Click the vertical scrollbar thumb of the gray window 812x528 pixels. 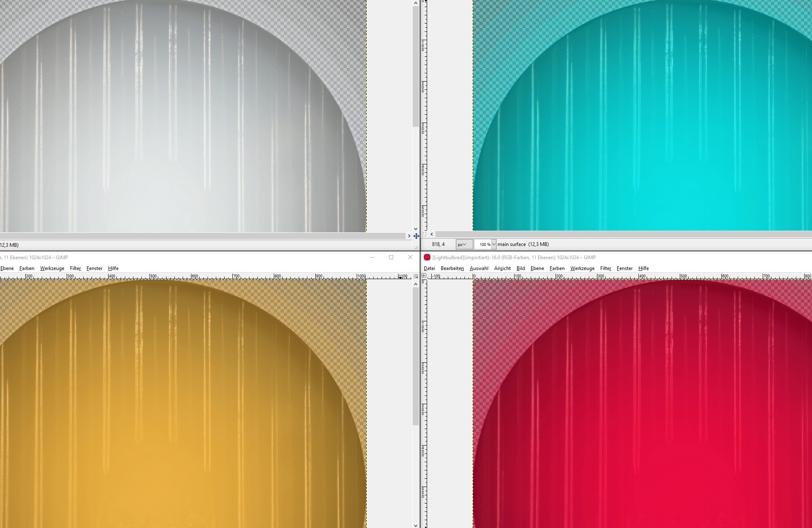[416, 66]
